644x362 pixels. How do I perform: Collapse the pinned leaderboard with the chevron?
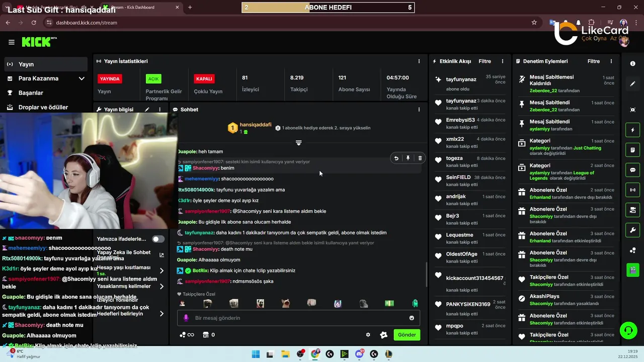pyautogui.click(x=298, y=143)
